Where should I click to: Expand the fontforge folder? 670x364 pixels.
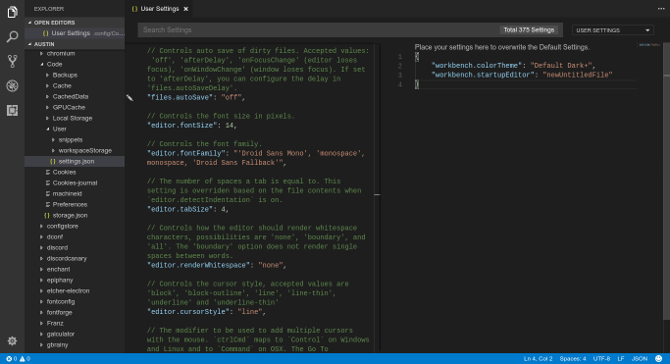click(x=75, y=312)
